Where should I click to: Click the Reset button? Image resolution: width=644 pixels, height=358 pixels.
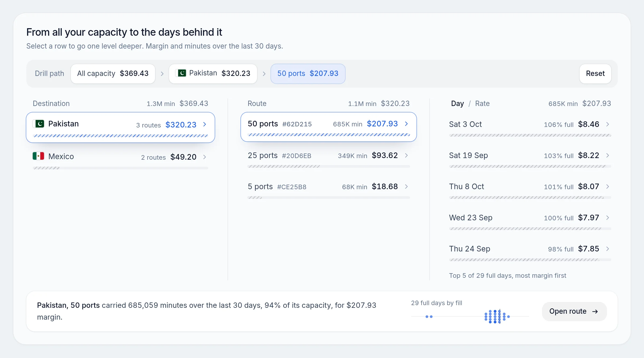click(595, 74)
